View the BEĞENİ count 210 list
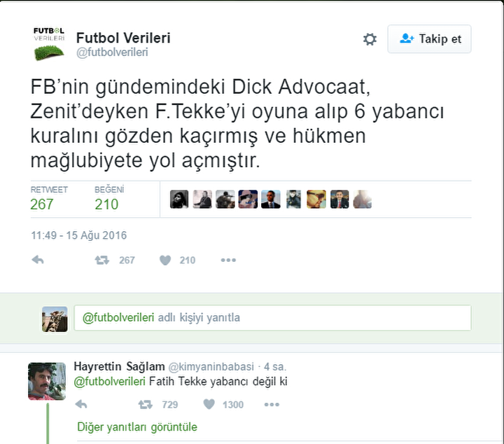The image size is (504, 444). (x=109, y=199)
